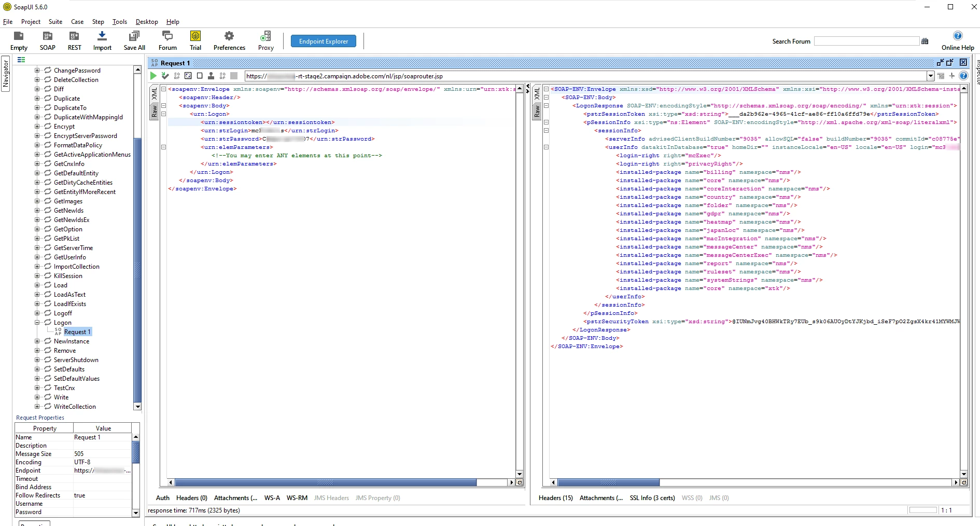Collapse the soapenv:Body fold marker
980x526 pixels.
[163, 106]
